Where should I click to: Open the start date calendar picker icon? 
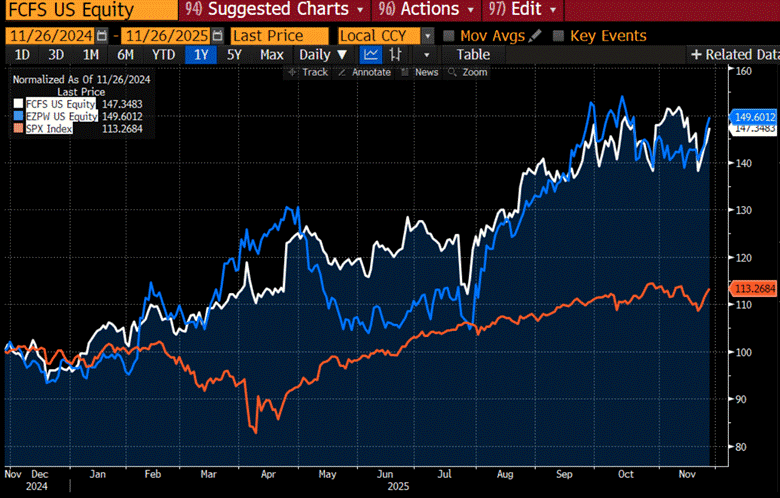pyautogui.click(x=101, y=36)
